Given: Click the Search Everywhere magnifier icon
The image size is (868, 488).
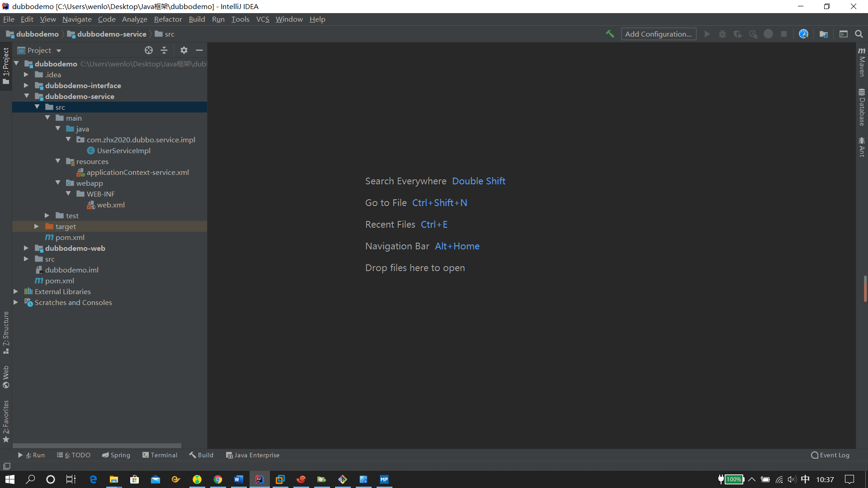Looking at the screenshot, I should tap(859, 34).
